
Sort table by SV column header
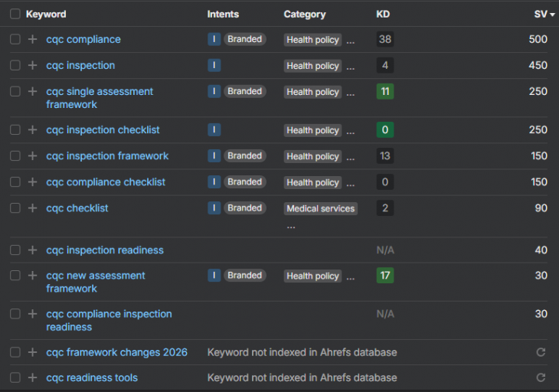[x=544, y=15]
